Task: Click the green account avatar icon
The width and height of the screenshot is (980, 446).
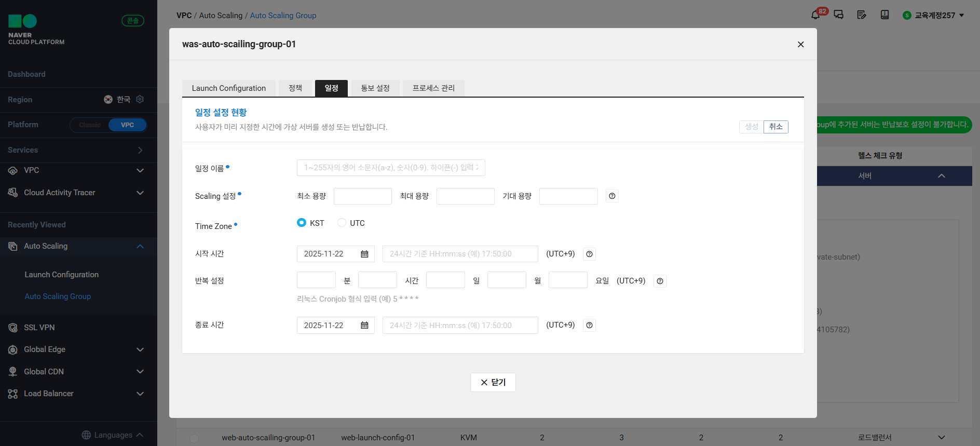Action: point(907,16)
